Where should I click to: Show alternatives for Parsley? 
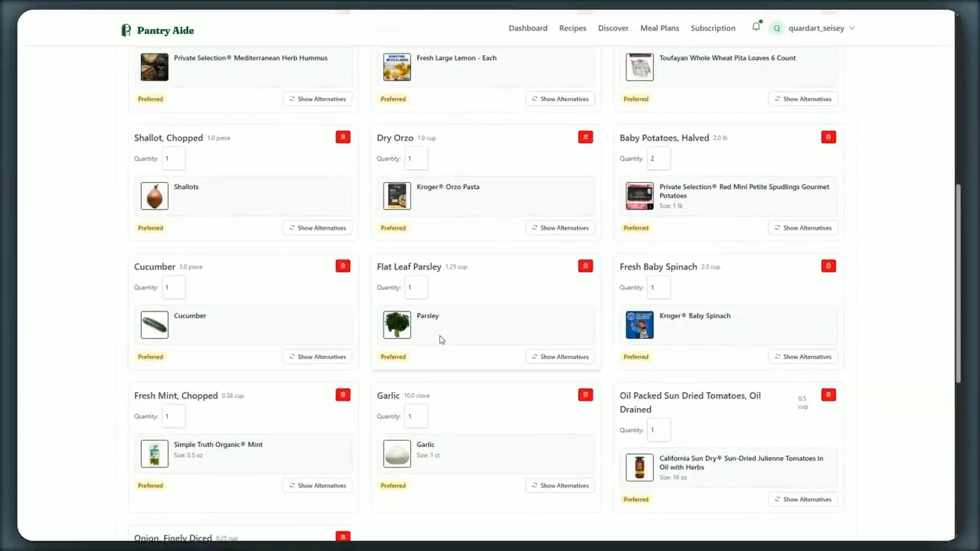coord(560,357)
